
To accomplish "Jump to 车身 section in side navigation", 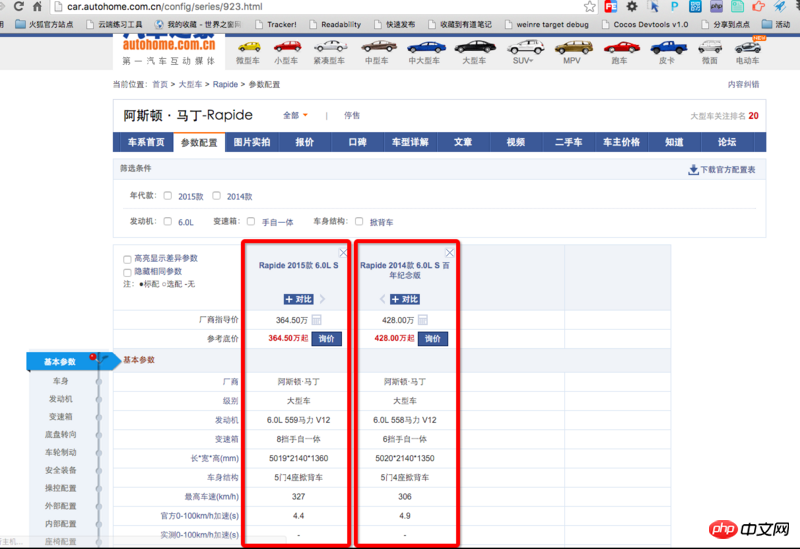I will pos(61,381).
